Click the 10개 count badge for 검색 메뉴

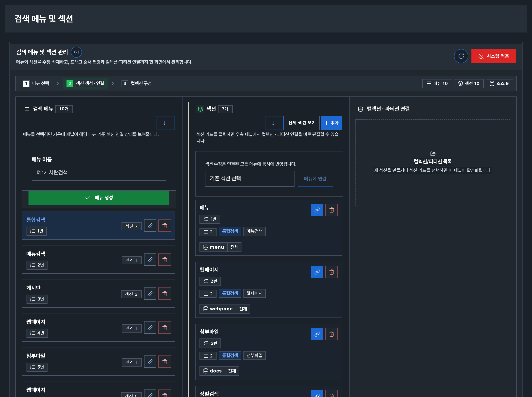tap(64, 109)
